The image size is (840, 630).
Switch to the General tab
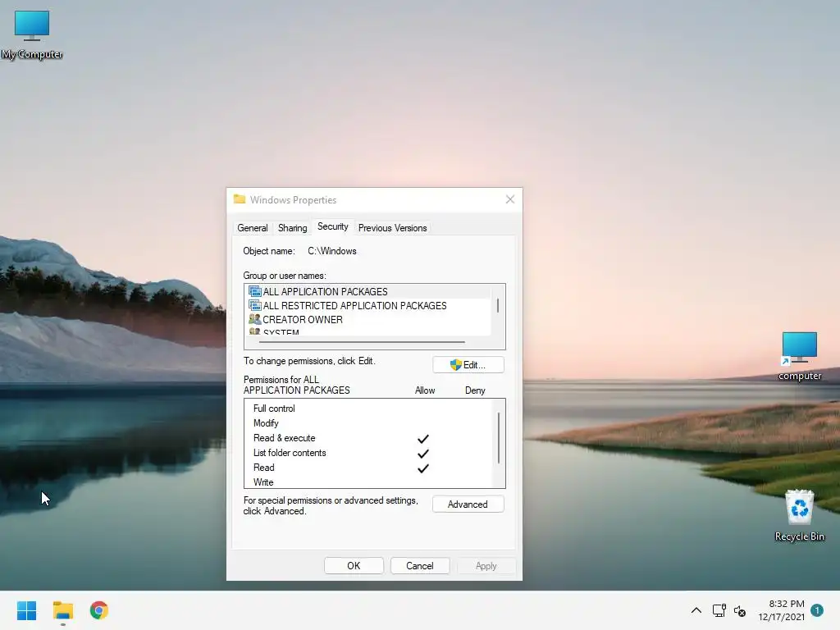point(253,228)
